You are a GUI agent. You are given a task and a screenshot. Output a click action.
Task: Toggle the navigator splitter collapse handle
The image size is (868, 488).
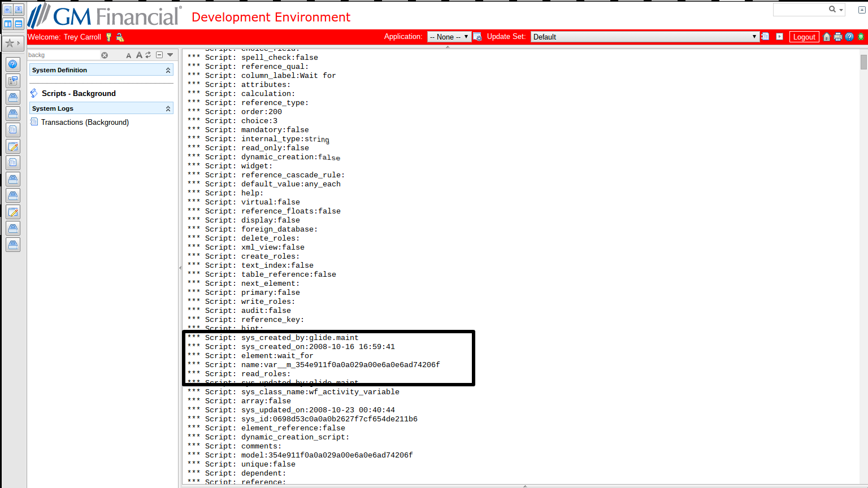(180, 268)
